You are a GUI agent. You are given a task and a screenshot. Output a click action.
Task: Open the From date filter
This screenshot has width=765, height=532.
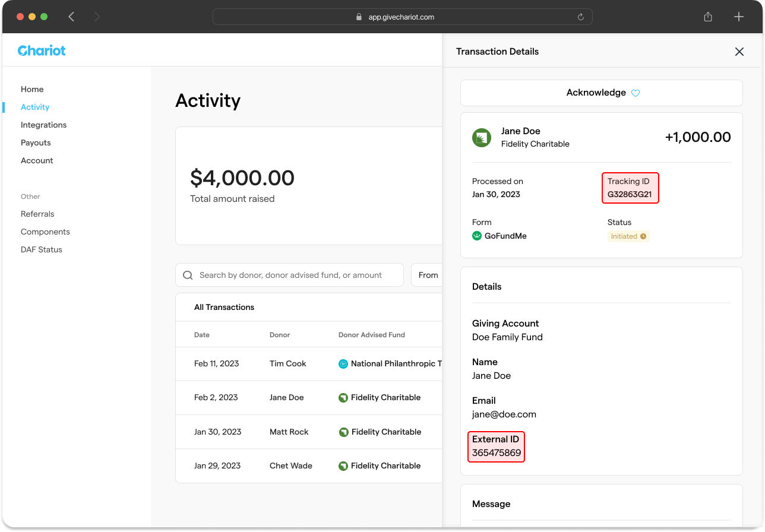[x=428, y=275]
